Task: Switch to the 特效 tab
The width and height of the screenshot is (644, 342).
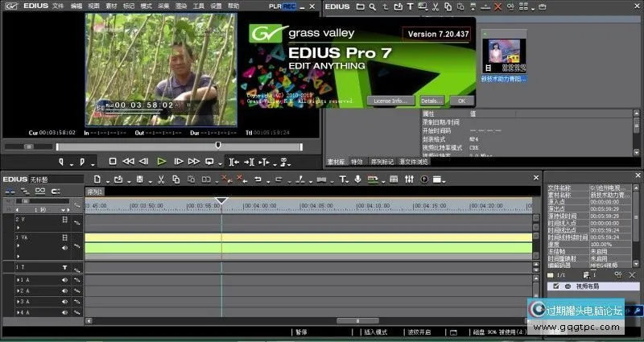Action: (357, 162)
